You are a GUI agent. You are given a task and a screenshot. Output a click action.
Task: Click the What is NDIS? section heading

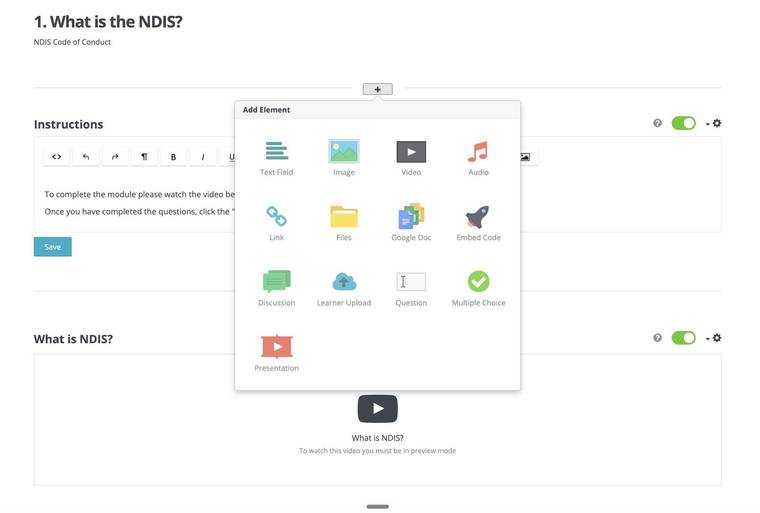[x=73, y=339]
